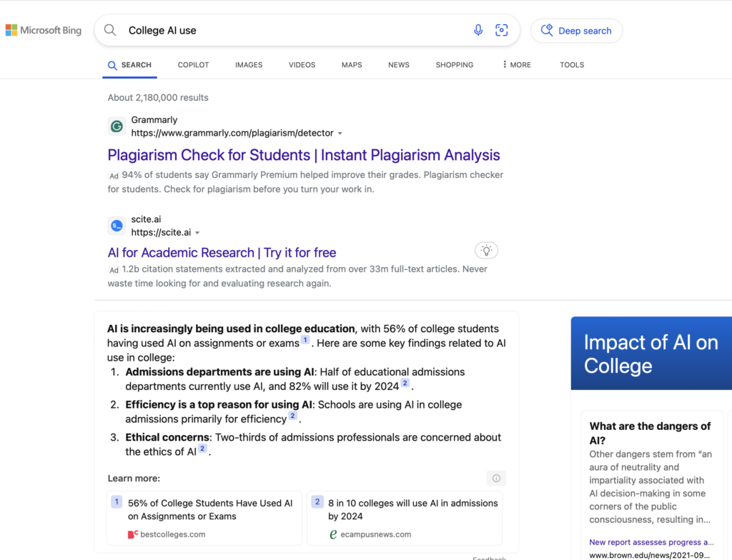
Task: Click the magnifier icon in search box
Action: [110, 30]
